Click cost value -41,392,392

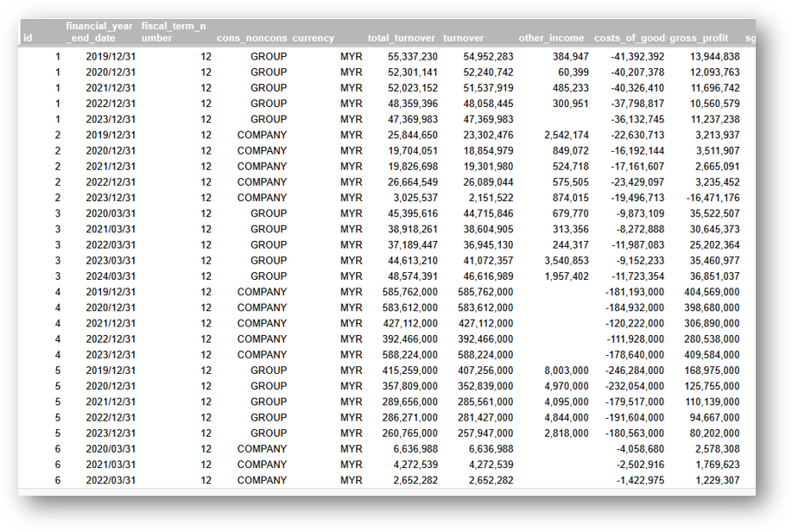[x=637, y=57]
